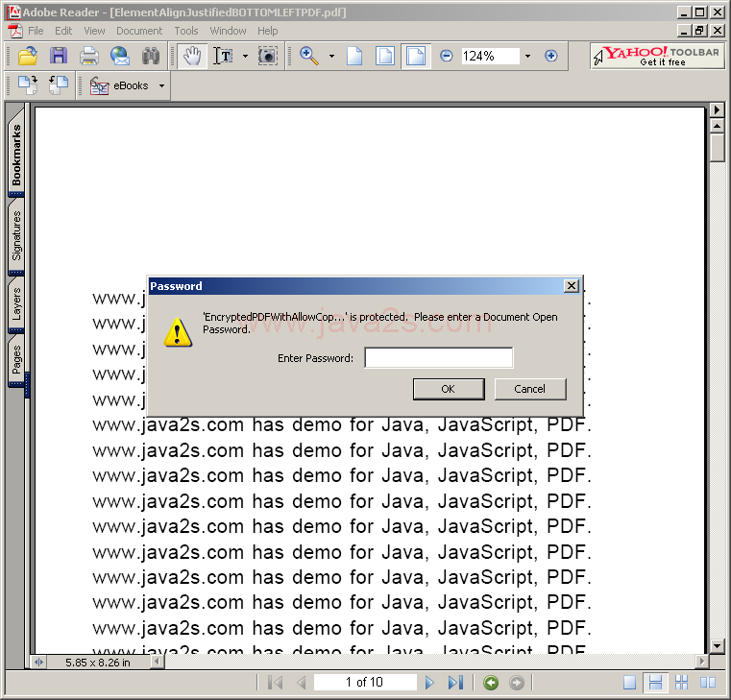Click the eBooks toolbar icon
This screenshot has width=731, height=700.
coord(99,85)
